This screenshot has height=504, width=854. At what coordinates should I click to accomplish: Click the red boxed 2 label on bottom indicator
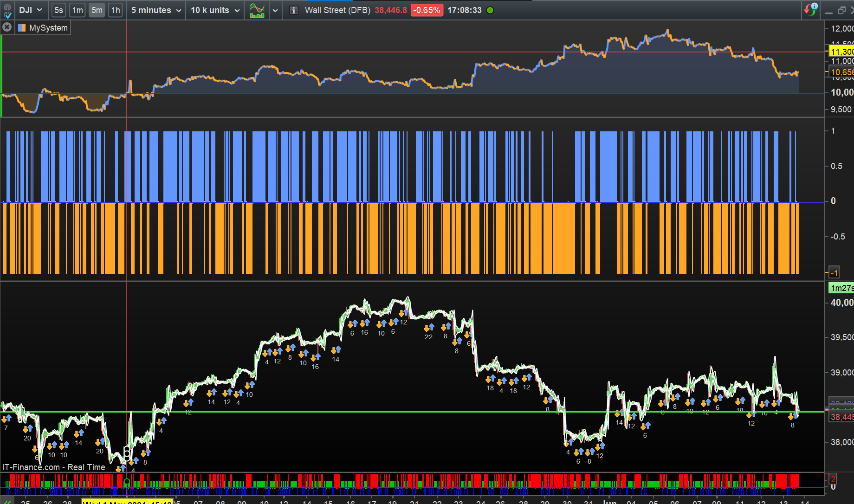click(833, 479)
